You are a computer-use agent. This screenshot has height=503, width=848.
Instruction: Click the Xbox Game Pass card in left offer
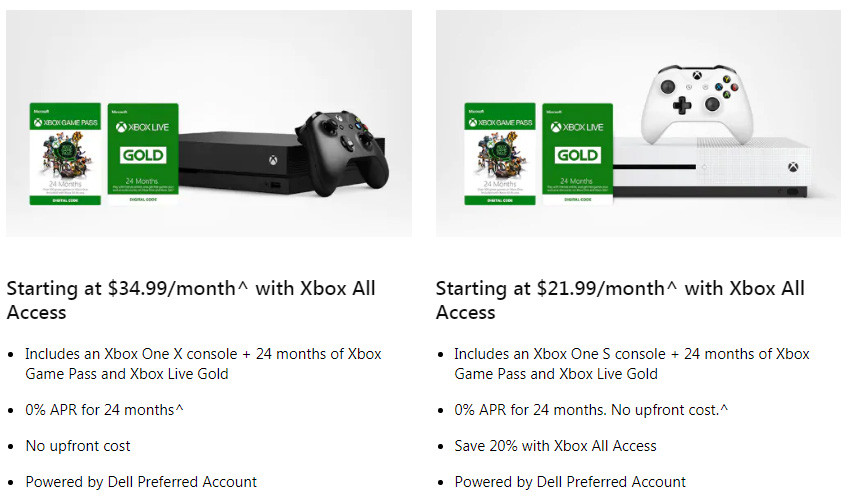[65, 154]
